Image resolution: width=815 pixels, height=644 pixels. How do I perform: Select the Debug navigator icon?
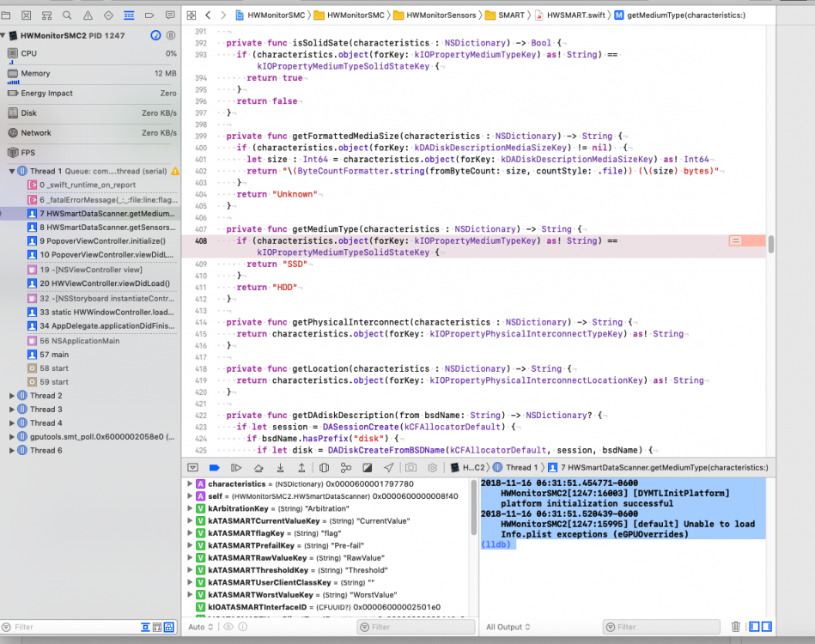pos(129,15)
